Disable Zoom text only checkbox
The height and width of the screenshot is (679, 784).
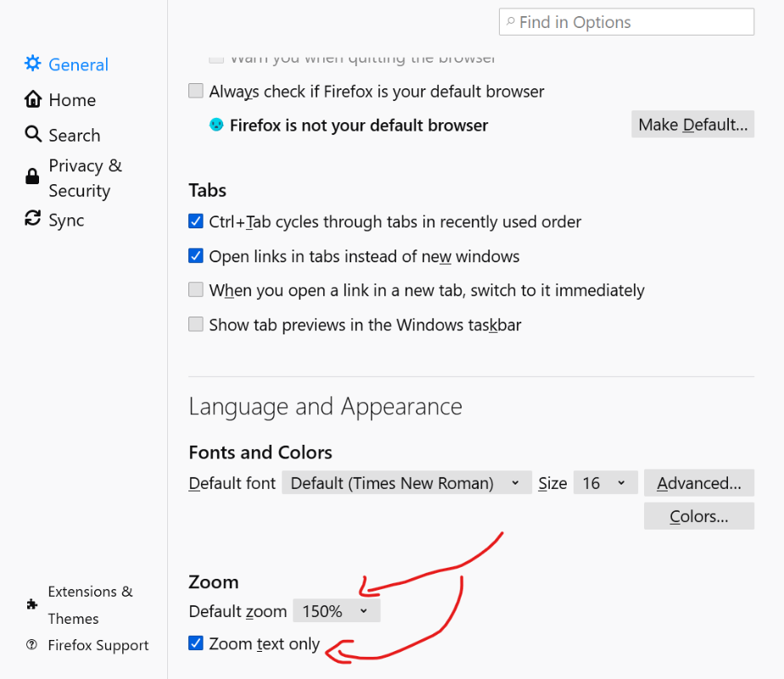point(196,643)
